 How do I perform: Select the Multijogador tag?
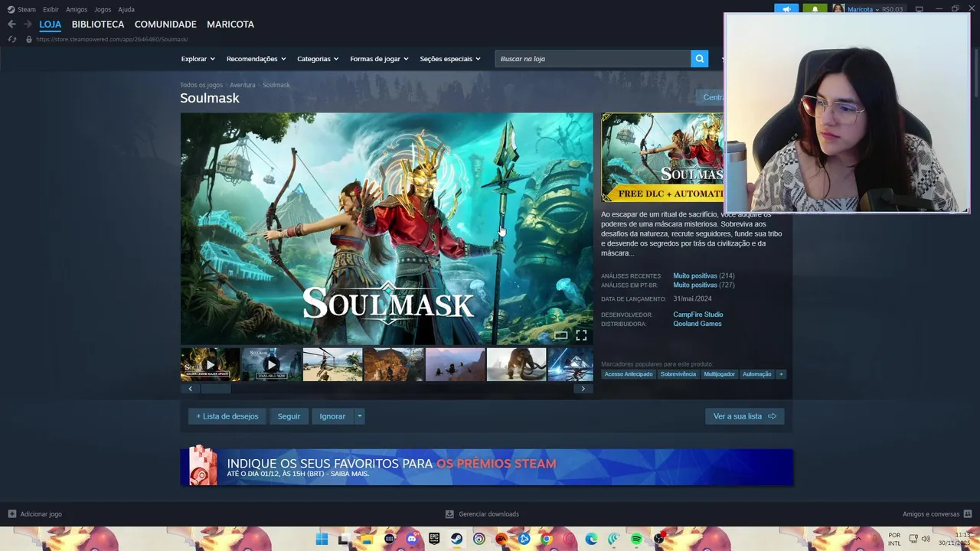click(720, 374)
